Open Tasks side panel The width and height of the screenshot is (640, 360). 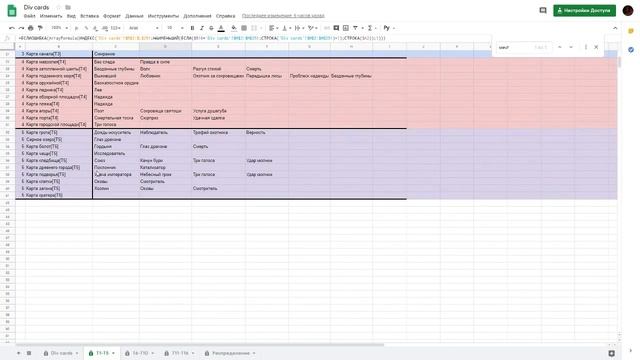pos(631,50)
